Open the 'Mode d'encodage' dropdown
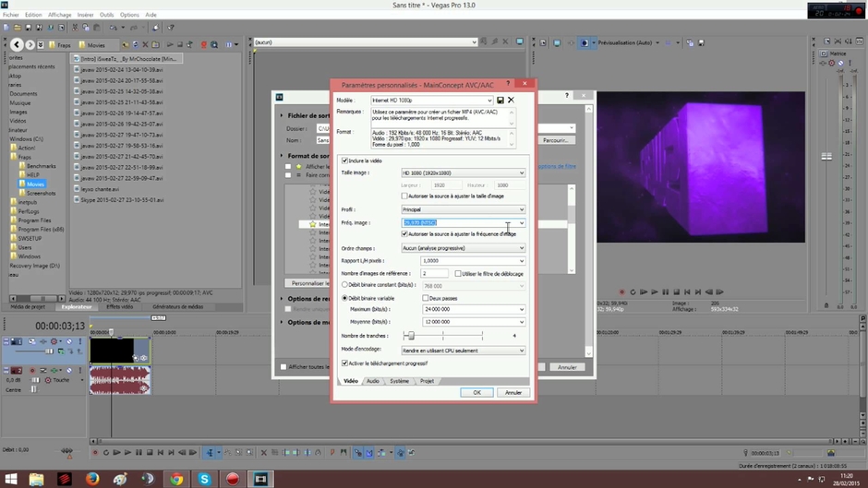Image resolution: width=868 pixels, height=488 pixels. point(463,351)
